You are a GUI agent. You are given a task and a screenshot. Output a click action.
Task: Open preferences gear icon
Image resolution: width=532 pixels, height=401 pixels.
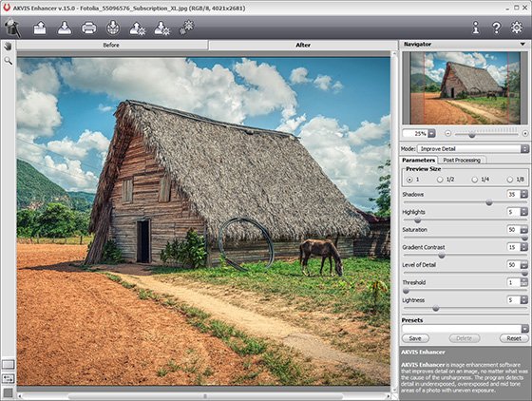coord(517,28)
